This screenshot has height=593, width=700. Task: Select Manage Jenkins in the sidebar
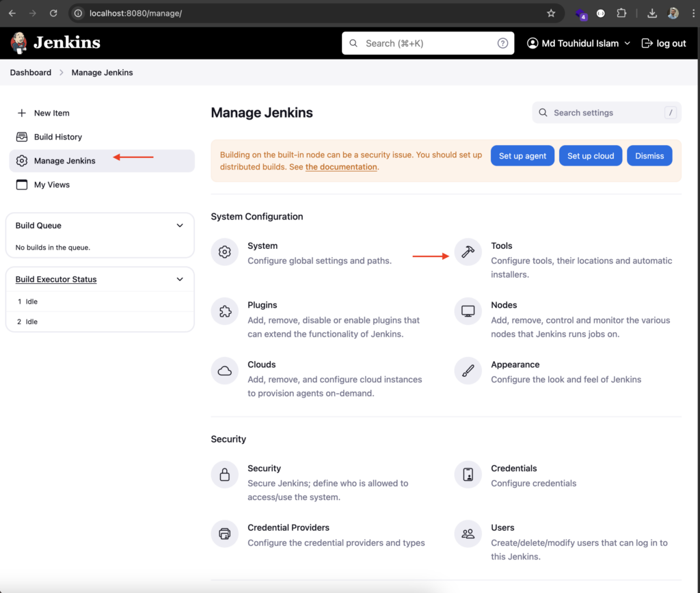pyautogui.click(x=102, y=161)
